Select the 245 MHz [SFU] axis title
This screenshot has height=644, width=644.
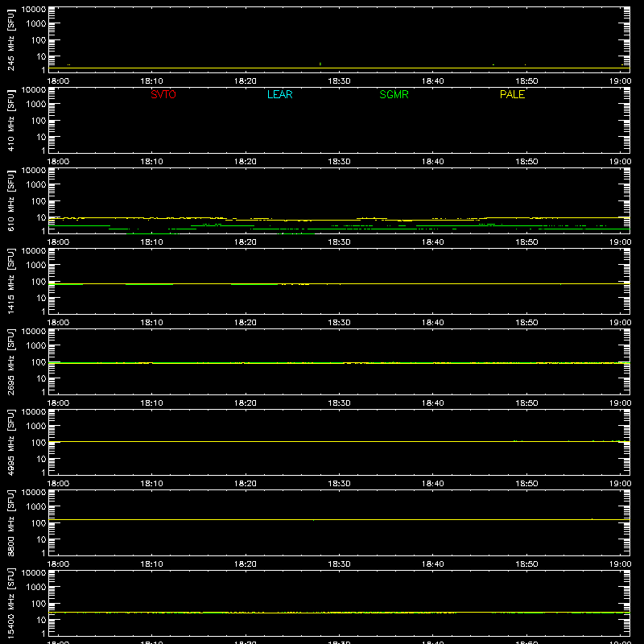coord(10,39)
